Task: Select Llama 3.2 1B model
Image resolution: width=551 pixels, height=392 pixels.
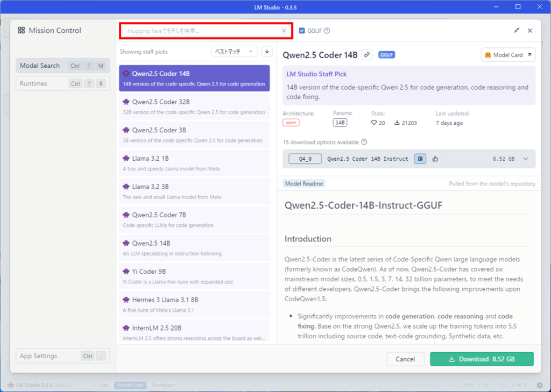Action: pyautogui.click(x=194, y=163)
